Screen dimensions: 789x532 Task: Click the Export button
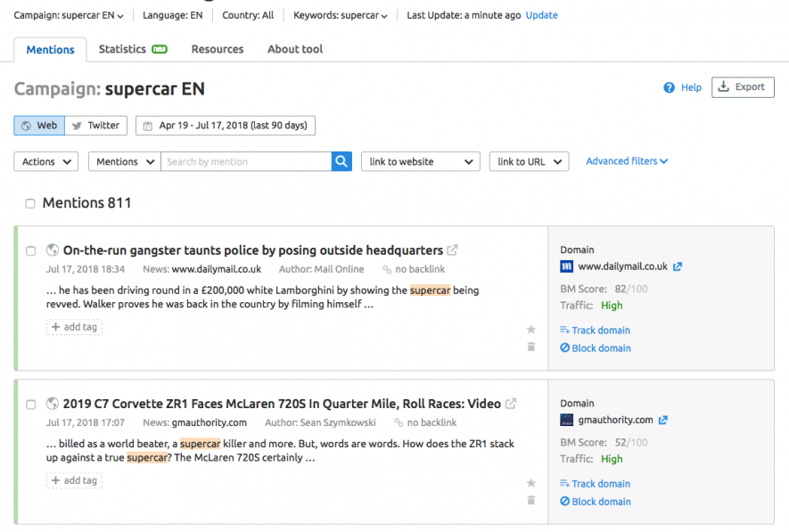(743, 87)
